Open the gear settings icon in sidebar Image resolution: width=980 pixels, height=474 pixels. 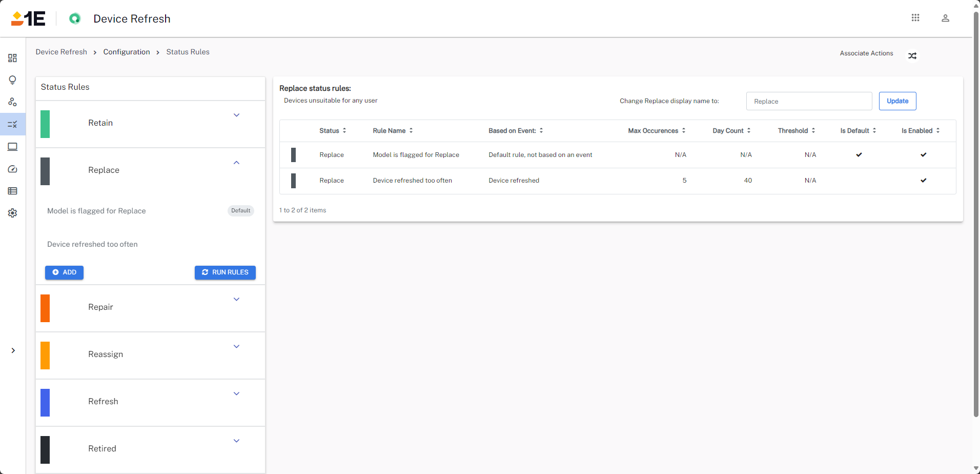13,213
